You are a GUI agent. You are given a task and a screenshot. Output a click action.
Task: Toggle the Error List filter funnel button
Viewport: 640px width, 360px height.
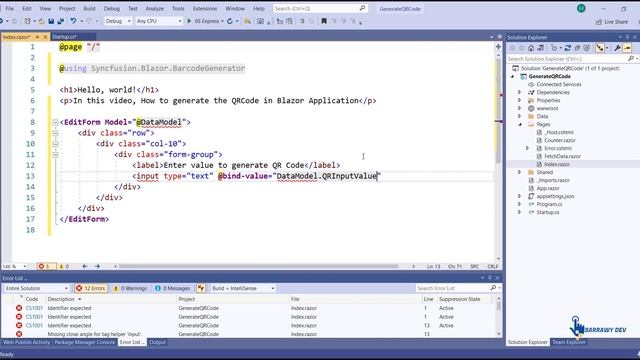pyautogui.click(x=201, y=288)
